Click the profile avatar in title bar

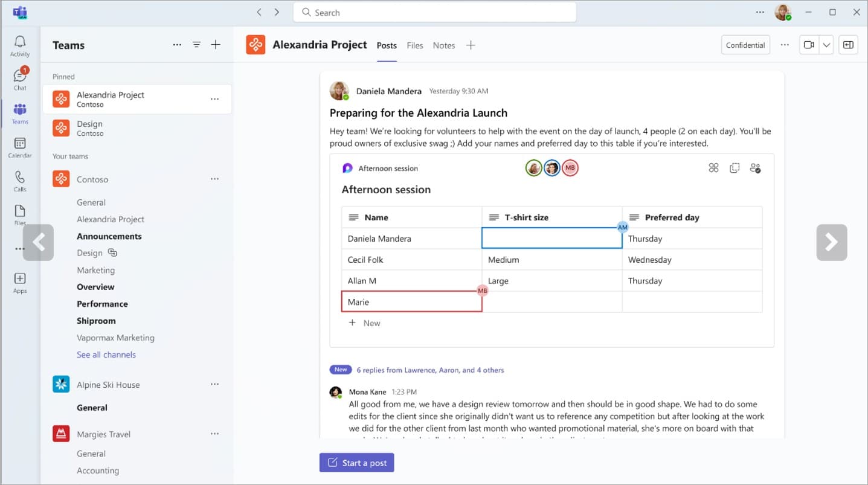pos(783,12)
